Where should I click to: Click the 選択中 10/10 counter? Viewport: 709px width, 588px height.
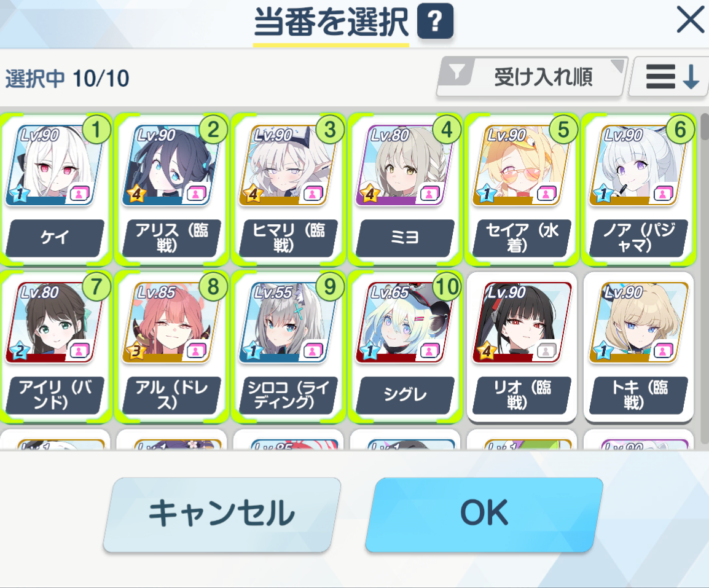click(67, 79)
